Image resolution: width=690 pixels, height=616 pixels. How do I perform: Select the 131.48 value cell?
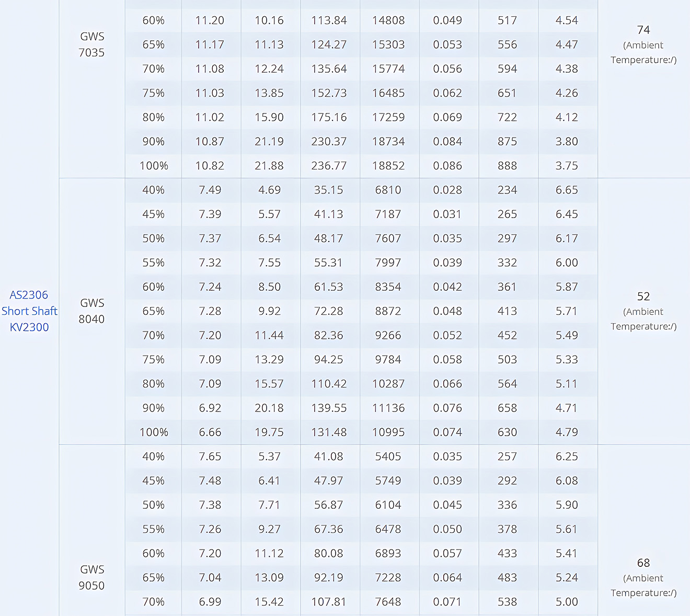[x=329, y=432]
